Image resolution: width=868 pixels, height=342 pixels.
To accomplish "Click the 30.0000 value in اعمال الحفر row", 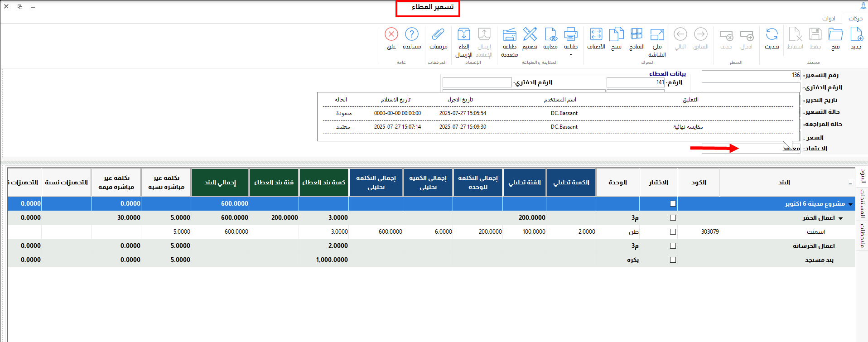I will (x=129, y=218).
